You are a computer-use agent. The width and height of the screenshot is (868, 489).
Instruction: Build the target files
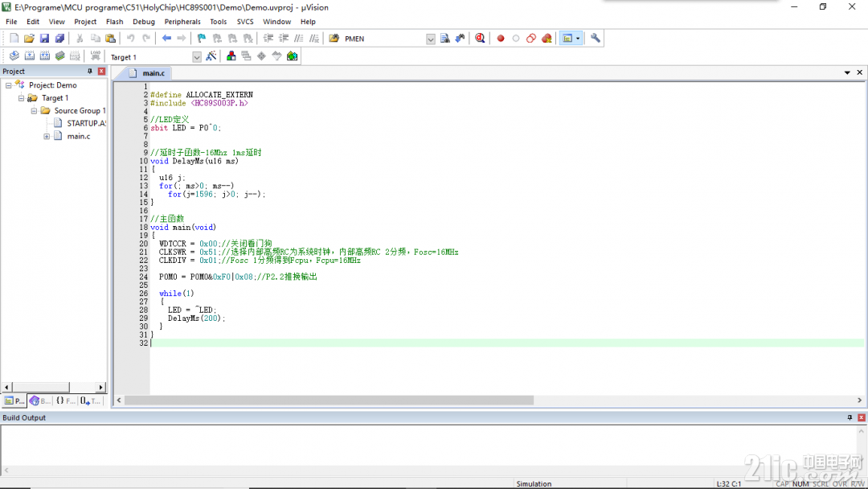tap(30, 56)
